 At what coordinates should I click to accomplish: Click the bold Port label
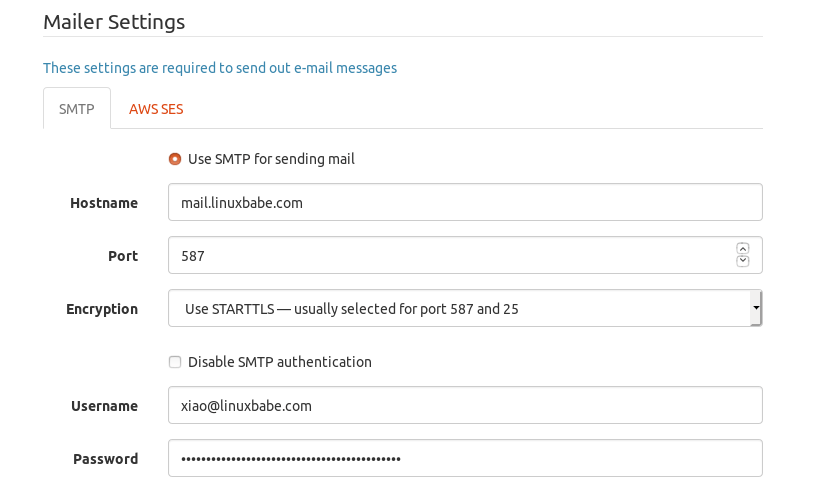(x=123, y=256)
